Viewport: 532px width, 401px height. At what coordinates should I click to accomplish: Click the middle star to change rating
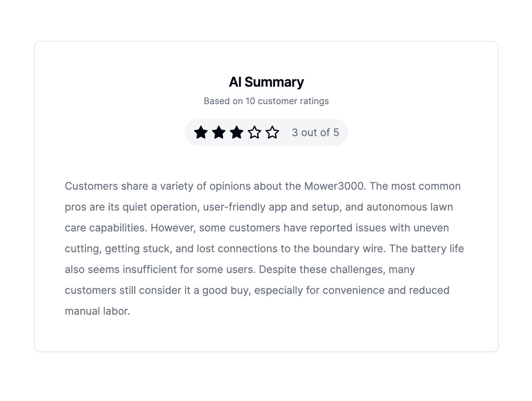click(237, 132)
